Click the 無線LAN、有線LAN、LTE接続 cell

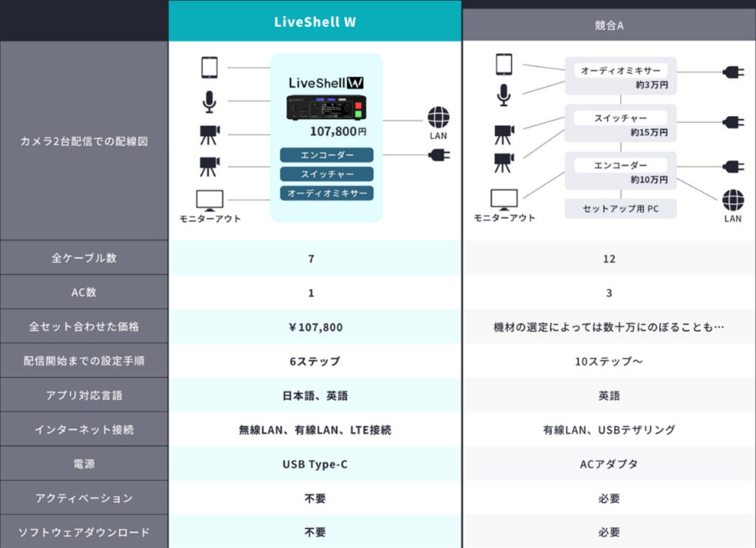(315, 430)
